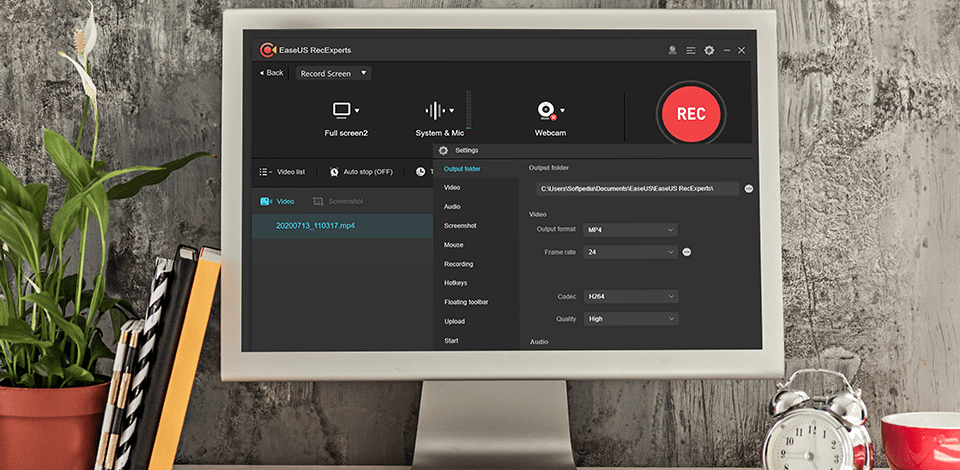Minimize the EaseUS RecExperts window
Viewport: 960px width, 470px height.
pyautogui.click(x=727, y=50)
